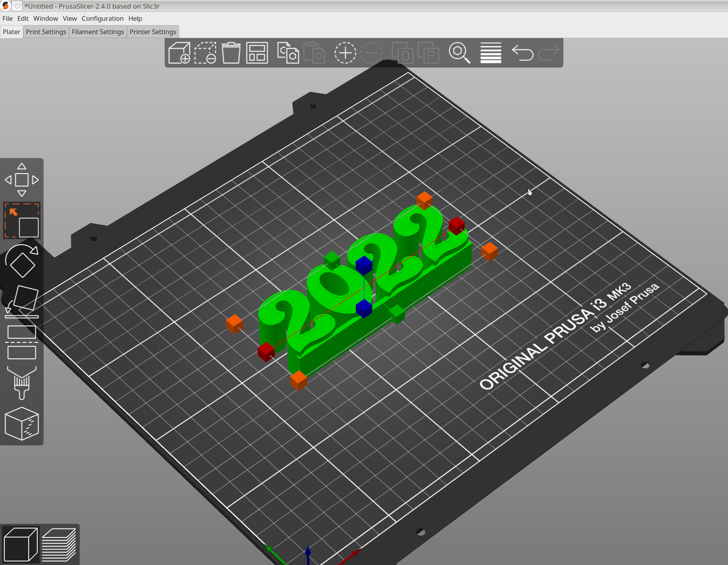Click the top orange uniform scale handle

point(424,201)
